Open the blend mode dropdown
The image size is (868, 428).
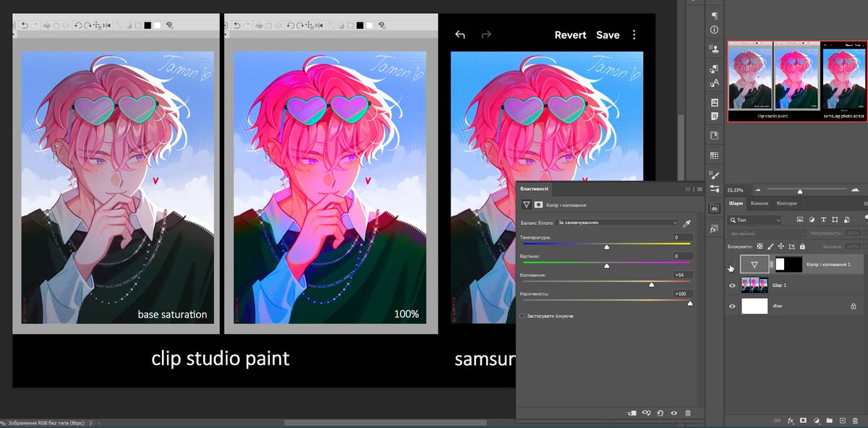pyautogui.click(x=765, y=234)
